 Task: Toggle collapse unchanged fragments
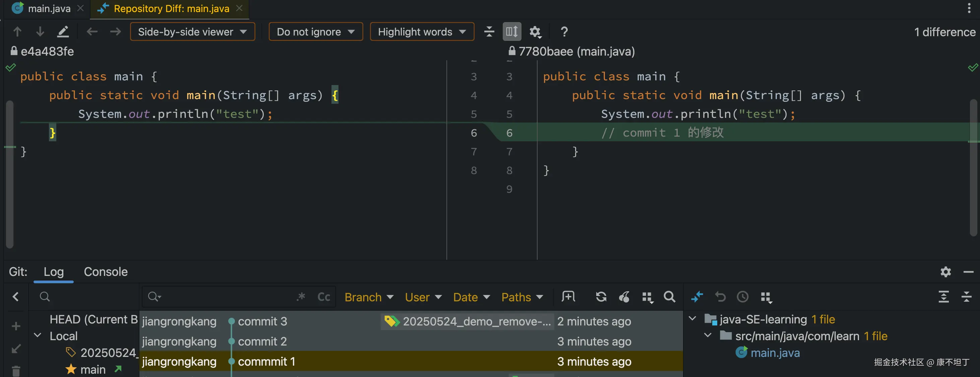(489, 31)
